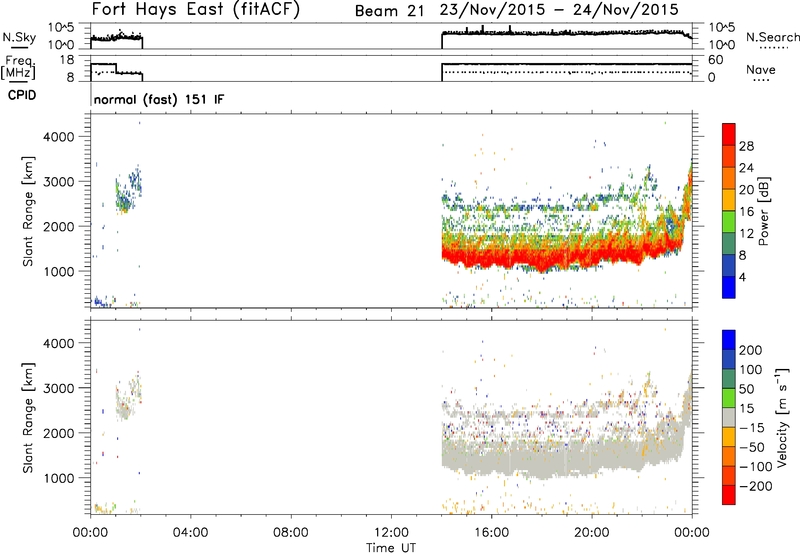Click the '4000' tick in power panel
The height and width of the screenshot is (554, 800).
coord(59,137)
